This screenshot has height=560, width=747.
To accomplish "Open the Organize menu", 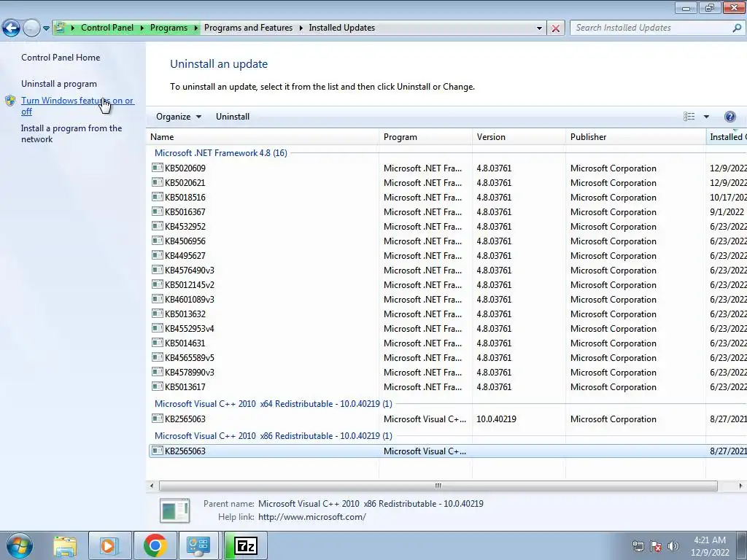I will (179, 117).
